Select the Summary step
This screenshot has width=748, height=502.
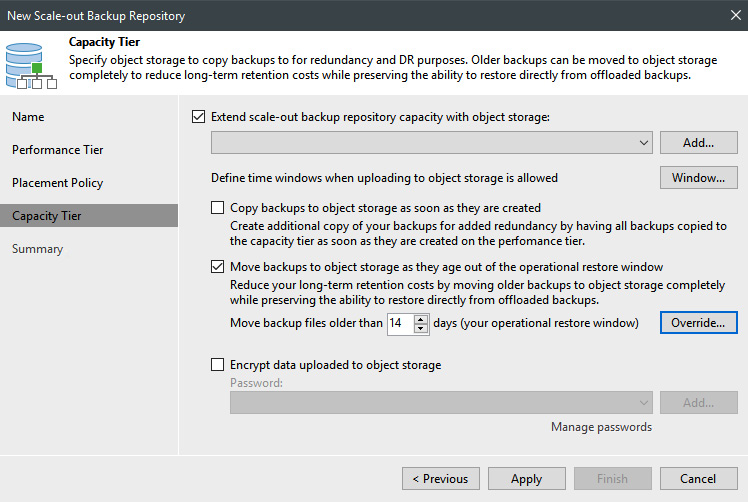coord(37,249)
